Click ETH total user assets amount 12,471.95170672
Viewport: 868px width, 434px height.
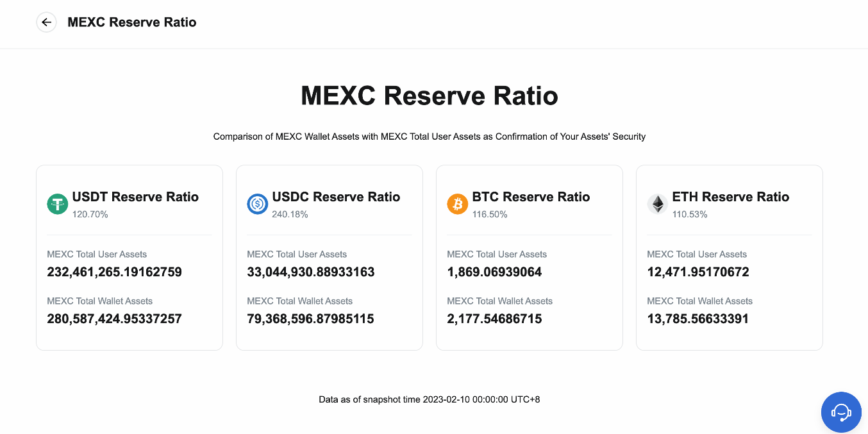698,272
